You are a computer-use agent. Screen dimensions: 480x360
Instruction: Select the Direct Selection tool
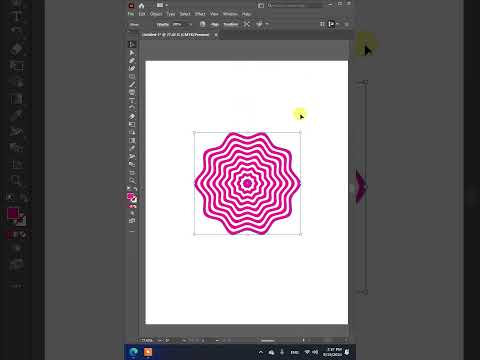pyautogui.click(x=132, y=53)
